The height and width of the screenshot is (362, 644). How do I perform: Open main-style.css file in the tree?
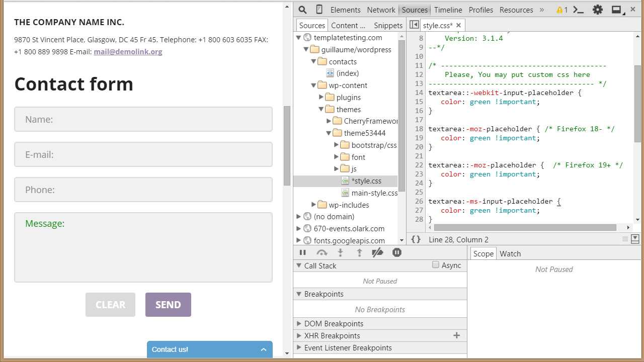point(374,193)
